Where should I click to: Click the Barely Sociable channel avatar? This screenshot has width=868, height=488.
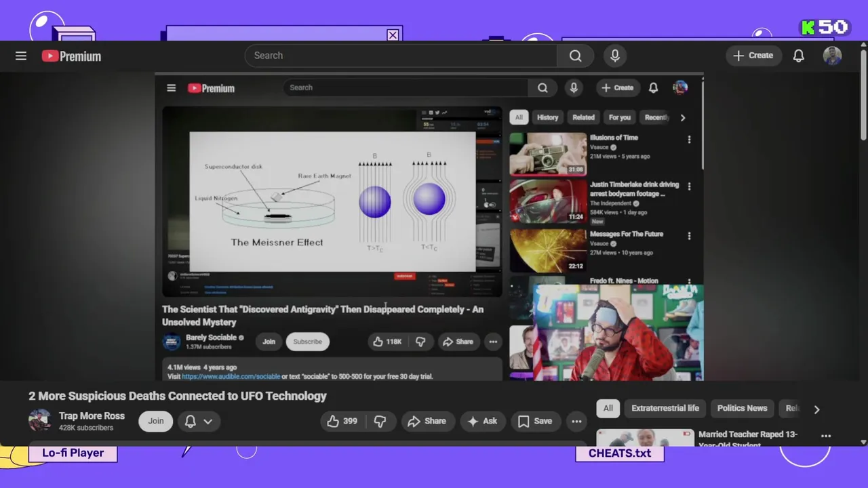point(171,342)
